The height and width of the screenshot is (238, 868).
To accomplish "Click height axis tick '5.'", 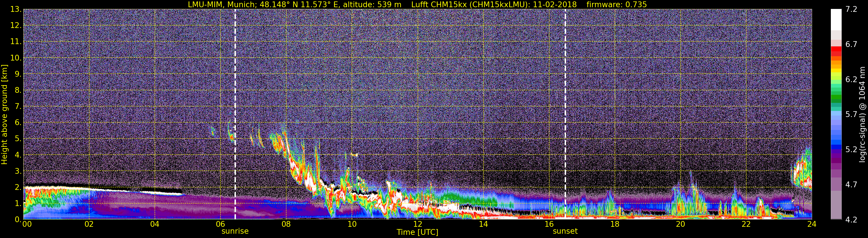I will pos(18,139).
